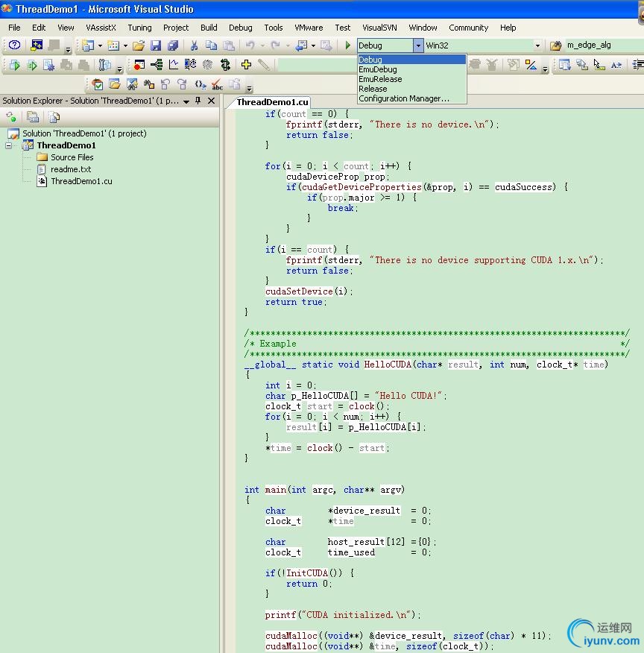This screenshot has height=653, width=644.
Task: Click the yellow plus toolbar icon
Action: coord(246,65)
